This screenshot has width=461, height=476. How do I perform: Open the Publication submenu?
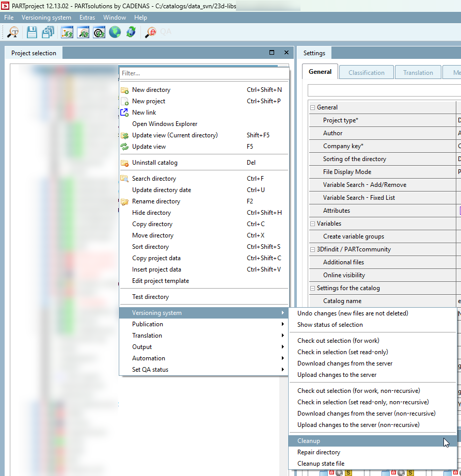[204, 324]
